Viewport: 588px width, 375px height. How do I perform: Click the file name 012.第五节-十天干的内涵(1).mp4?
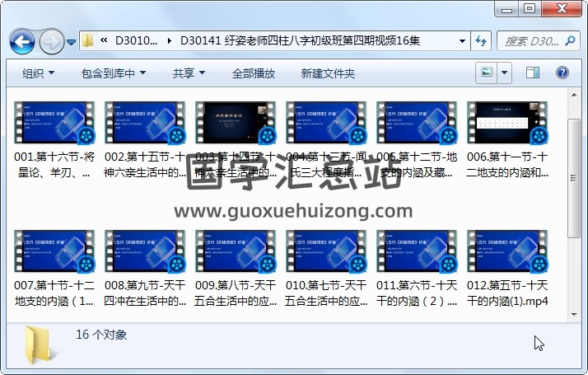click(x=507, y=293)
